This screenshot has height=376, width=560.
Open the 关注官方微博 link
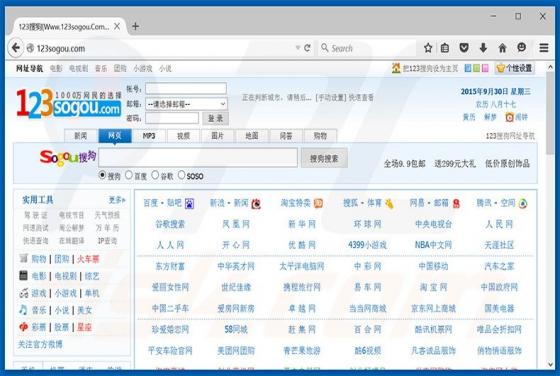coord(40,344)
